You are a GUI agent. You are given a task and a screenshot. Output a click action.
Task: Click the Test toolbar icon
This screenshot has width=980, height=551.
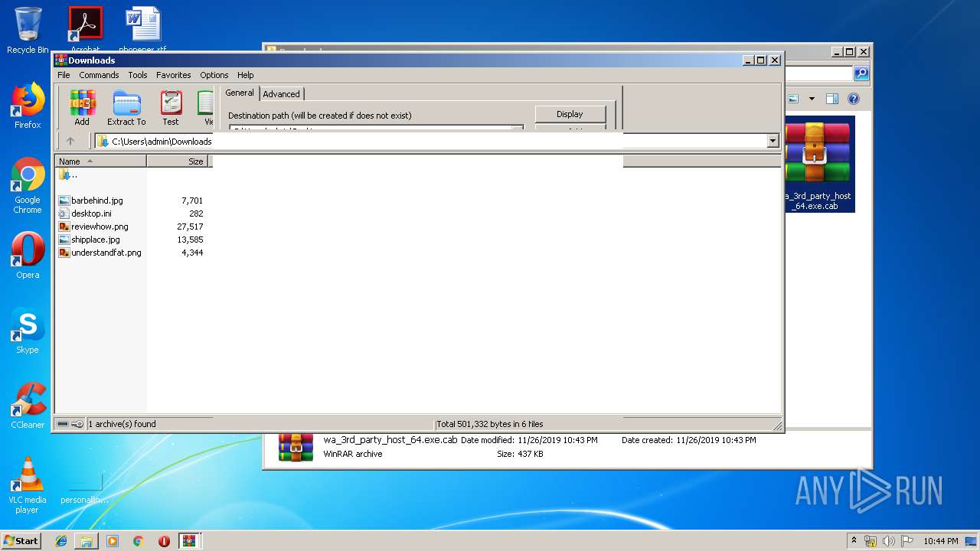(171, 108)
